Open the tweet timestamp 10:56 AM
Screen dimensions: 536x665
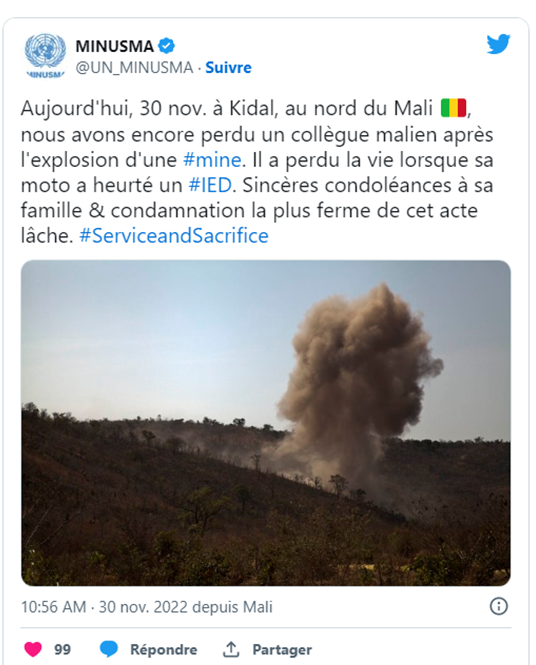point(53,607)
